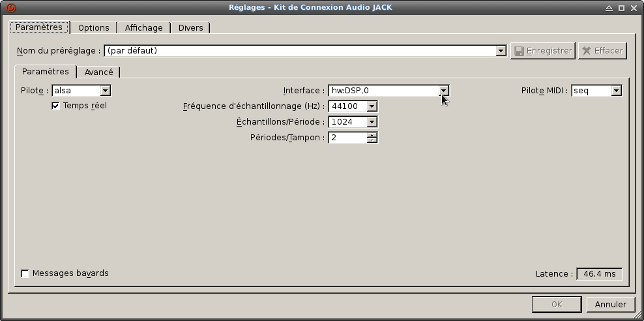Click in the Interface hw:DSP,0 text field
This screenshot has width=644, height=321.
[x=383, y=91]
